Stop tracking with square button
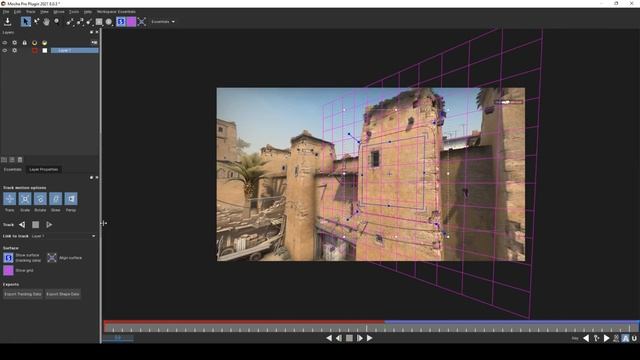The image size is (640, 360). point(36,224)
